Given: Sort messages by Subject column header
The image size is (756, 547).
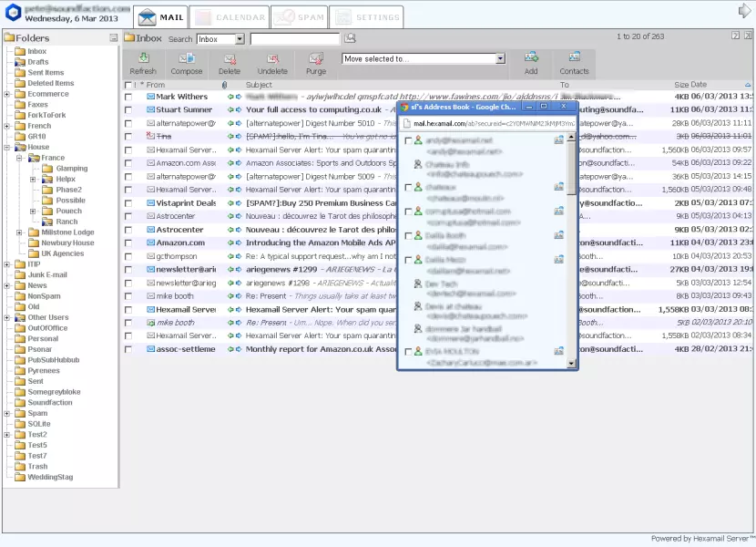Looking at the screenshot, I should tap(260, 85).
